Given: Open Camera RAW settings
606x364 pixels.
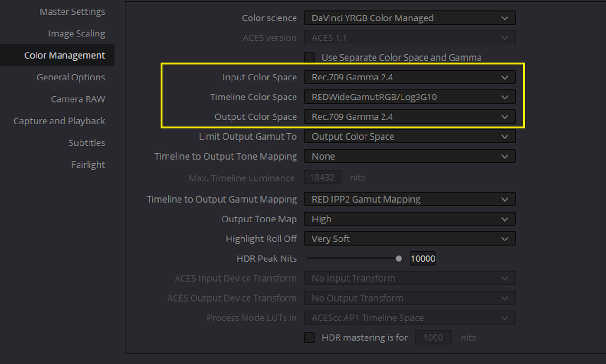Looking at the screenshot, I should point(78,99).
